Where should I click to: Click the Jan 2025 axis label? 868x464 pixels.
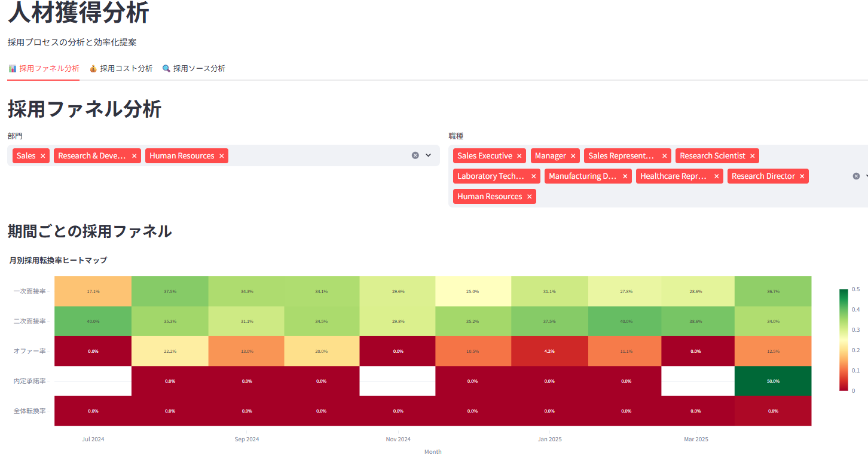pyautogui.click(x=549, y=439)
